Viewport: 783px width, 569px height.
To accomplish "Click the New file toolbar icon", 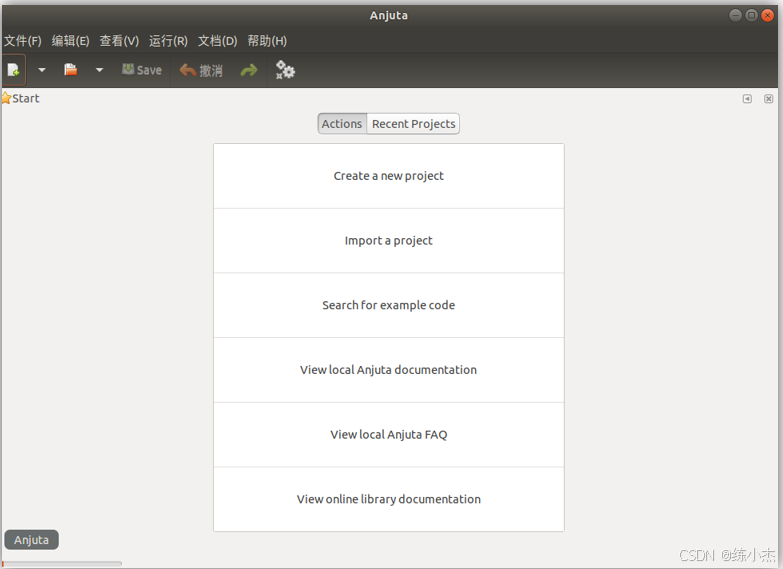I will [13, 70].
